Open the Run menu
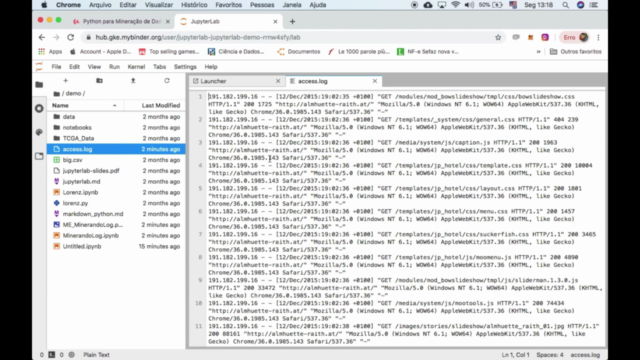The height and width of the screenshot is (360, 640). (x=114, y=67)
